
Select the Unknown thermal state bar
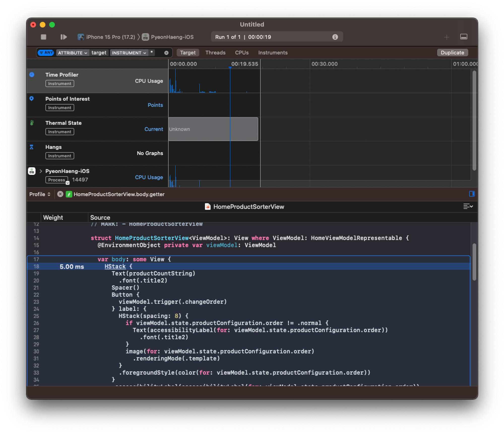coord(213,129)
